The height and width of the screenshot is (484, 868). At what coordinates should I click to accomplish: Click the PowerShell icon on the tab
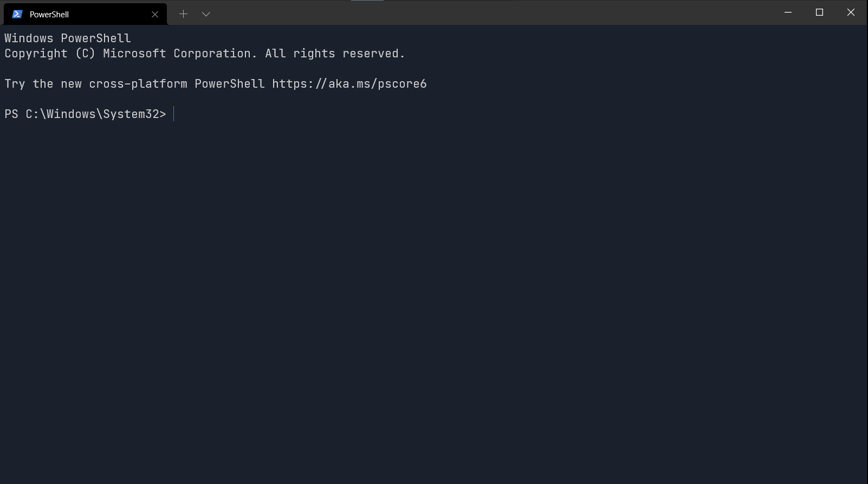pos(17,14)
